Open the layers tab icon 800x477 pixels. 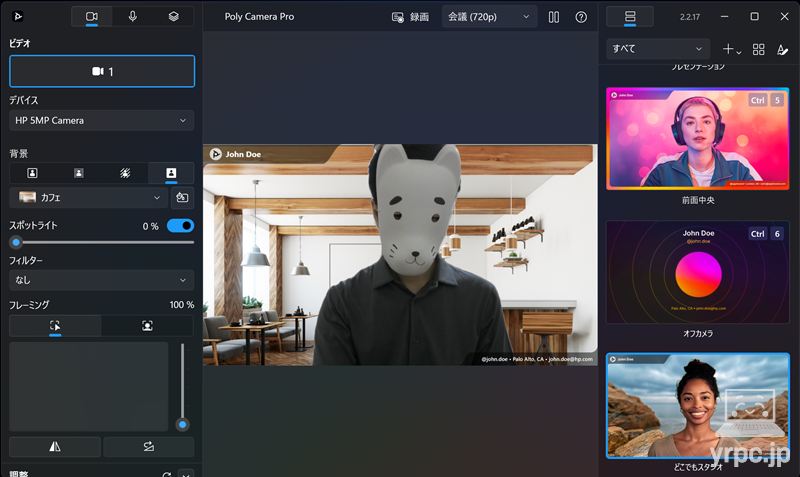click(x=173, y=16)
